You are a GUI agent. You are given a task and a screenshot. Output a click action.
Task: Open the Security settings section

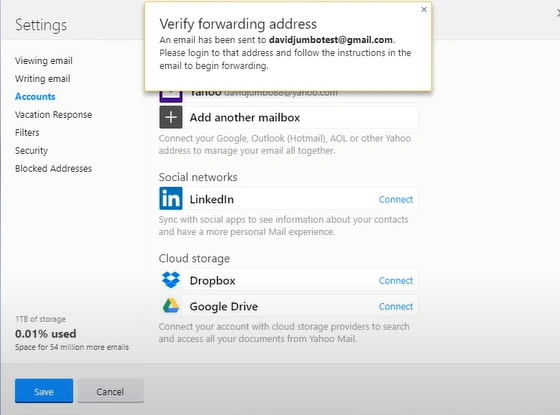pos(31,151)
